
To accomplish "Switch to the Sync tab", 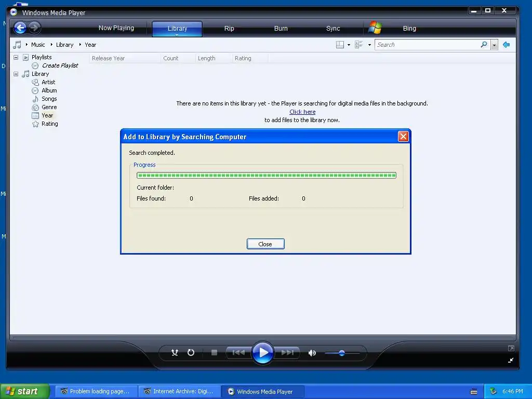I will coord(333,29).
